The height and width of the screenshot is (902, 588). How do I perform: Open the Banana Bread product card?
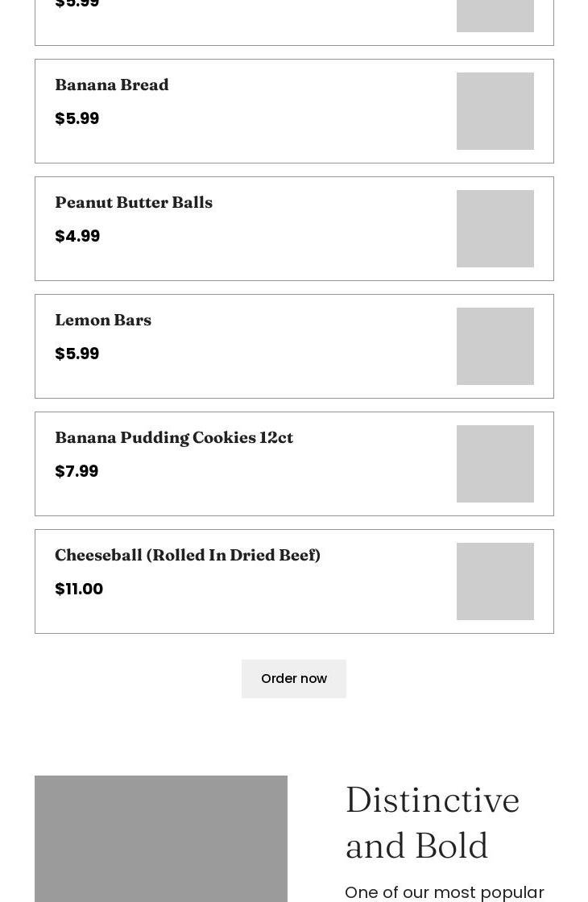[294, 110]
